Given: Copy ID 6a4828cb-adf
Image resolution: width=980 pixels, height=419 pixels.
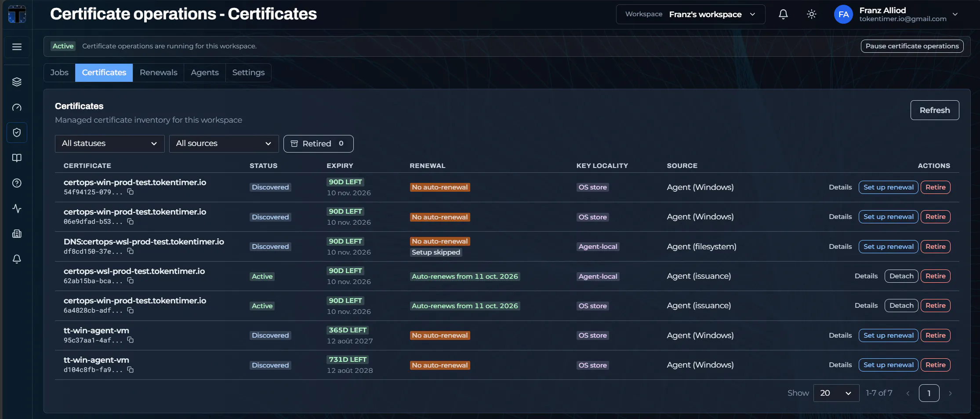Looking at the screenshot, I should pyautogui.click(x=131, y=310).
